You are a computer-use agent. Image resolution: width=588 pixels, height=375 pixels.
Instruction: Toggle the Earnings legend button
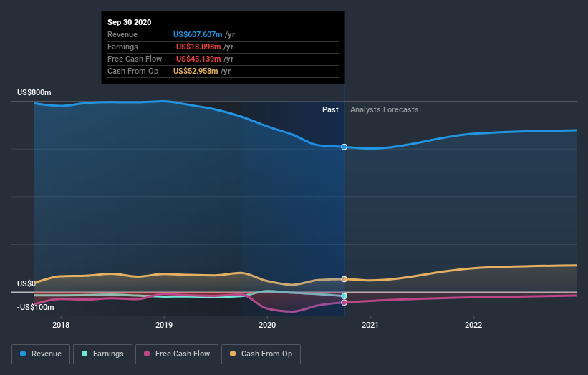tap(102, 354)
